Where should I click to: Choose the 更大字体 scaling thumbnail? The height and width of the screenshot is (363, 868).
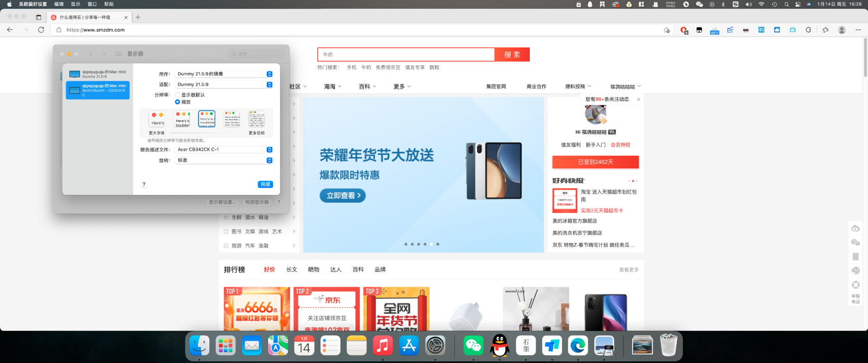click(x=157, y=120)
